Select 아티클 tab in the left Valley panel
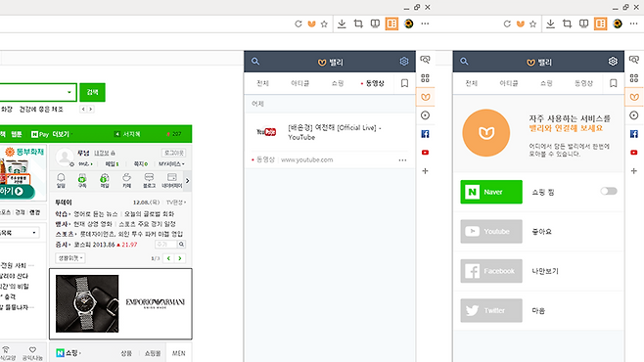 [x=299, y=83]
